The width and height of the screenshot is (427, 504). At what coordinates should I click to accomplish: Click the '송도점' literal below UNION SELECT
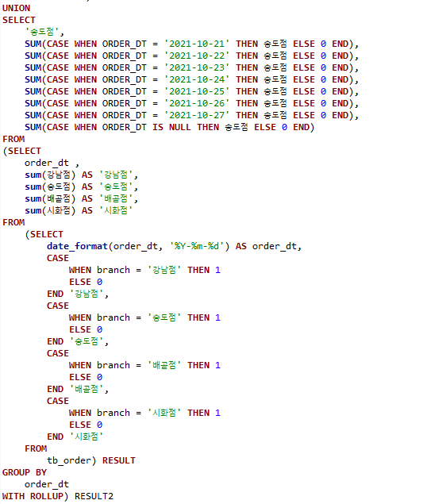tap(42, 32)
